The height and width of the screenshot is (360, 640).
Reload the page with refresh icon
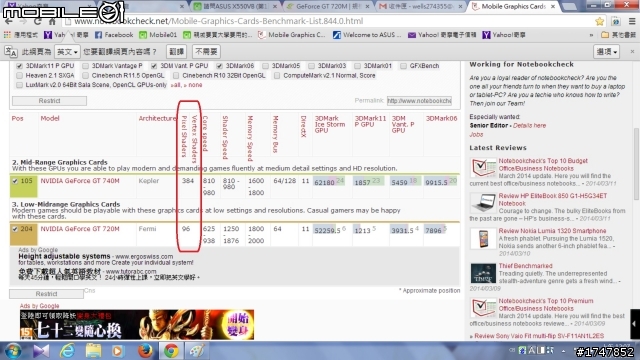38,21
